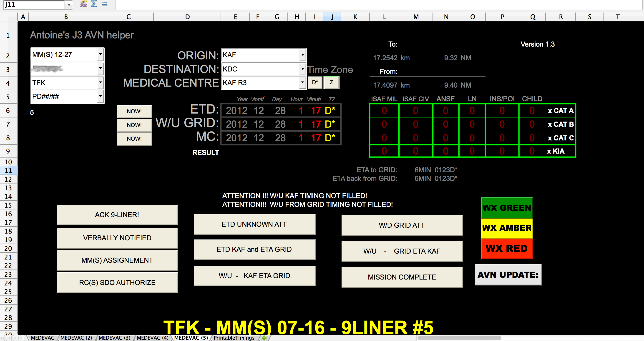Image resolution: width=644 pixels, height=341 pixels.
Task: Click ANSF count in CAT B row
Action: pos(445,124)
